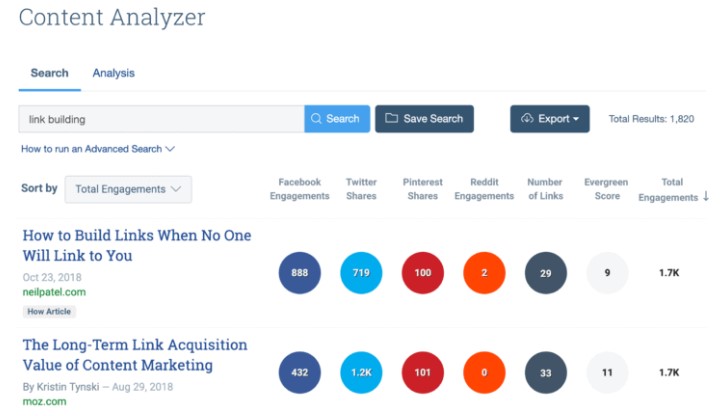Image resolution: width=727 pixels, height=416 pixels.
Task: Click the red Pinterest circle showing 101
Action: pos(422,372)
